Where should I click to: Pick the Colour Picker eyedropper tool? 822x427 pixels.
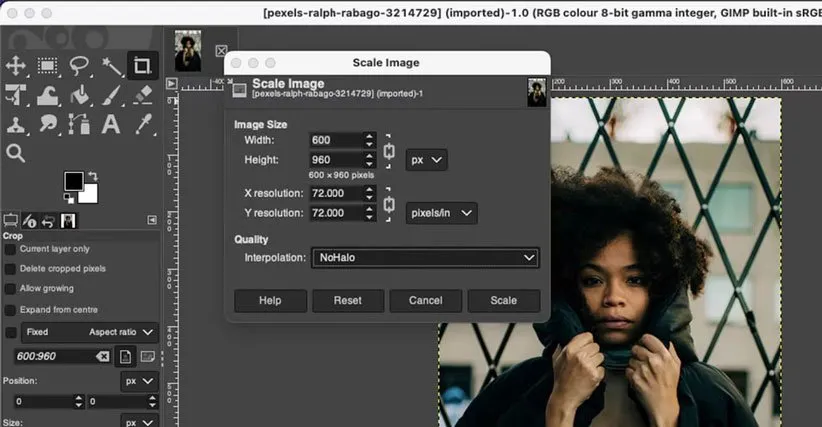pos(142,125)
